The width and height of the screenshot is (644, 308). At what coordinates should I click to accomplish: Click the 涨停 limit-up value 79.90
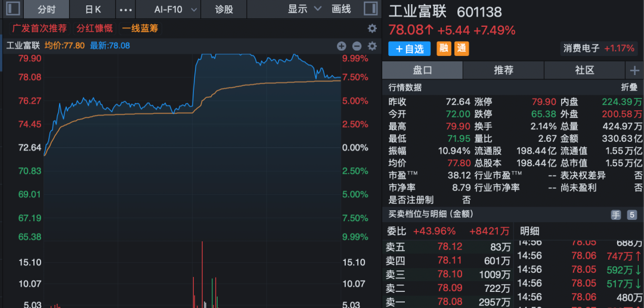(x=544, y=102)
